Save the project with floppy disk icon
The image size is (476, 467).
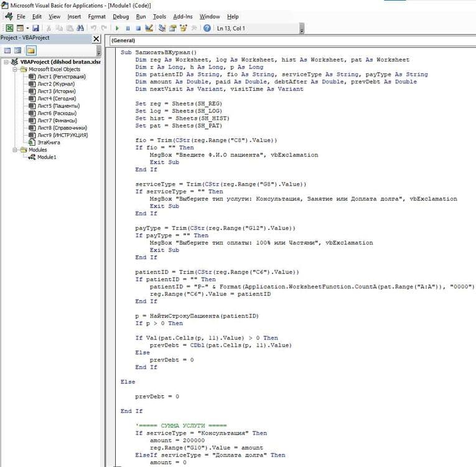[x=35, y=28]
